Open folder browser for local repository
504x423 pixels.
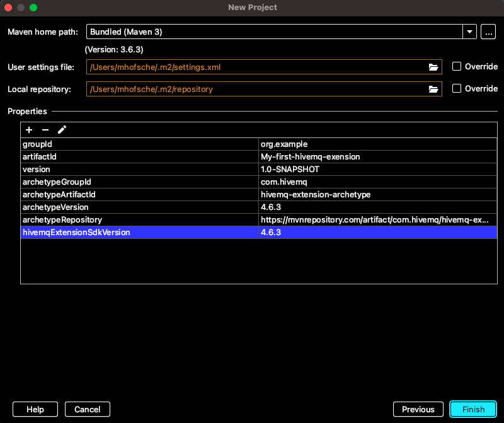pos(433,89)
